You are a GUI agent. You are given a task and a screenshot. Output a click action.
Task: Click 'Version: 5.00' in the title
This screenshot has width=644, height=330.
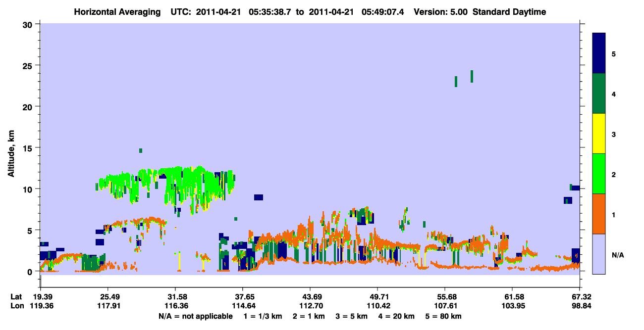[440, 12]
